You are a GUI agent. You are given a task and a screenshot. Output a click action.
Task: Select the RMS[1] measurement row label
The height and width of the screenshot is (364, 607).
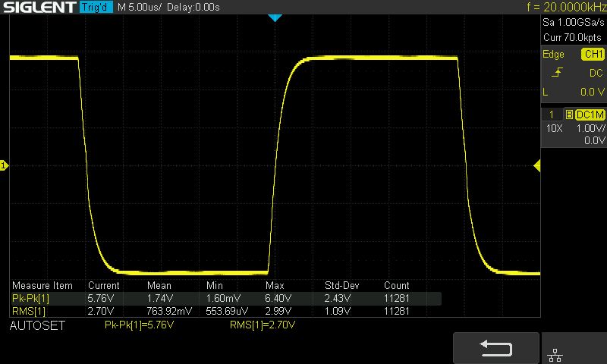point(29,311)
